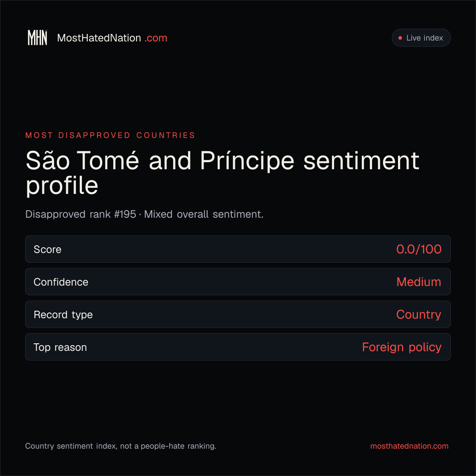The image size is (476, 476).
Task: Click the MHN logo icon
Action: click(37, 37)
